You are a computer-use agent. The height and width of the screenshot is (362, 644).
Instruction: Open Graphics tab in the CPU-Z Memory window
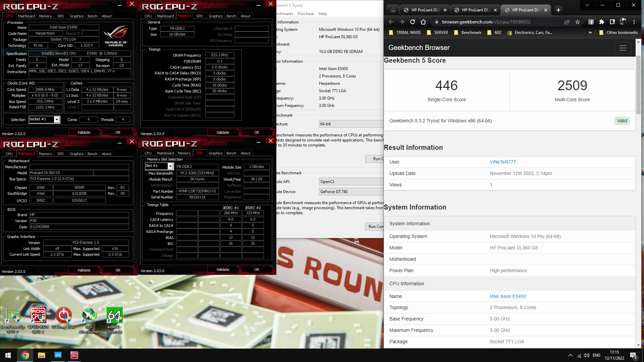click(215, 16)
